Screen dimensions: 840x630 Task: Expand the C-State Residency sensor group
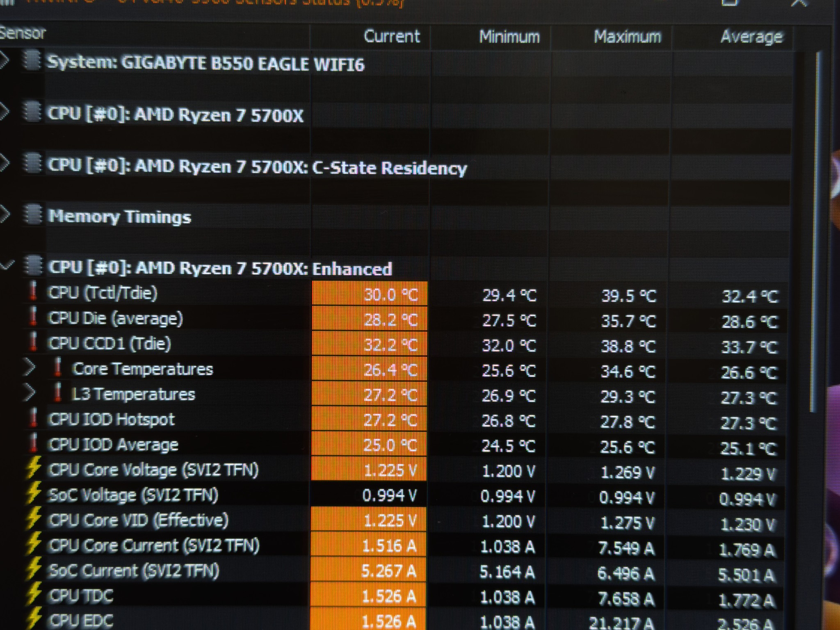pyautogui.click(x=4, y=163)
